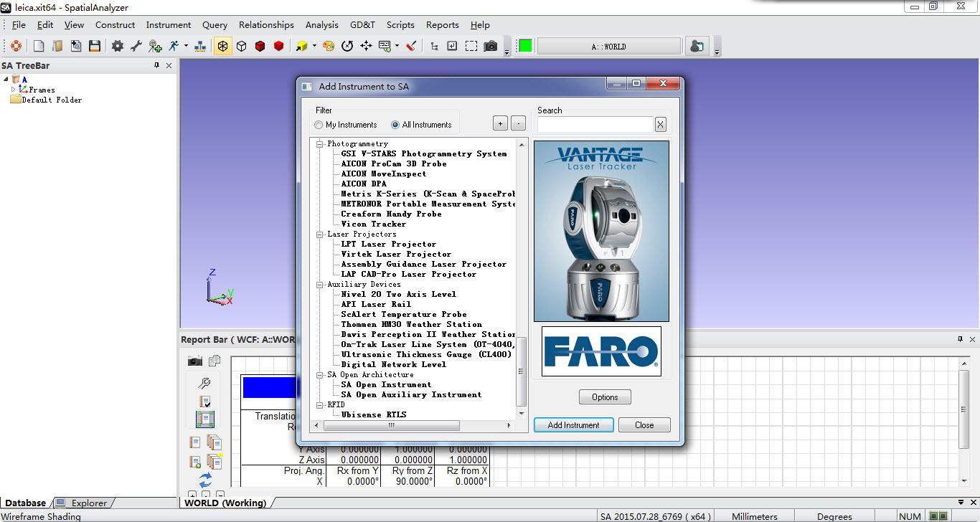This screenshot has width=980, height=522.
Task: Click the rotate view circular arrow icon
Action: click(347, 46)
